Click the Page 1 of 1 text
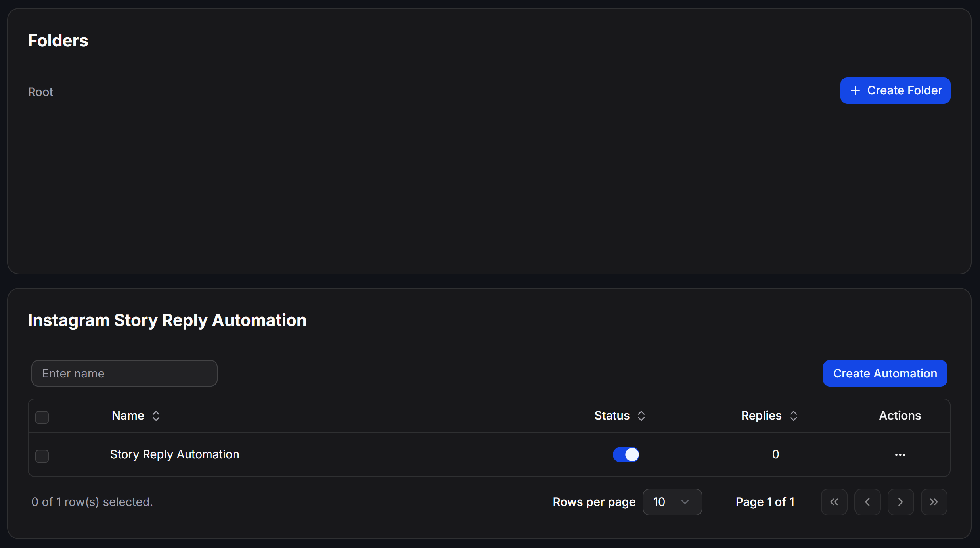Viewport: 980px width, 548px height. click(765, 502)
